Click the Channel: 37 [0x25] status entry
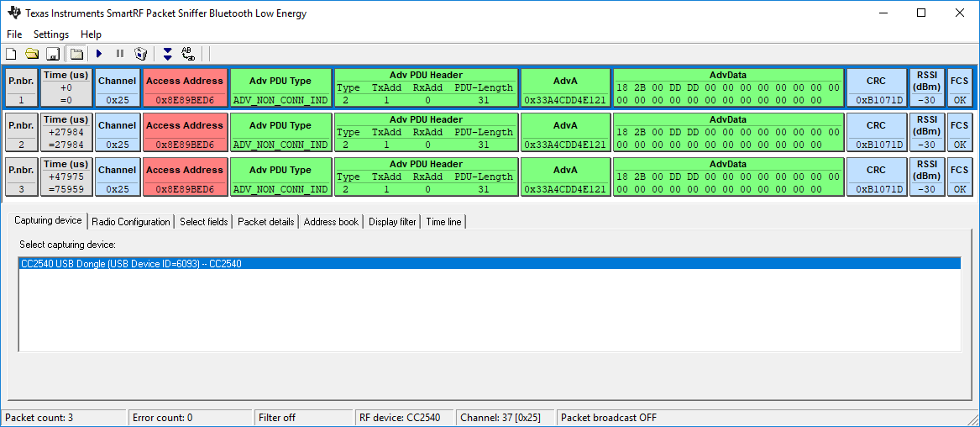980x427 pixels. [x=505, y=418]
